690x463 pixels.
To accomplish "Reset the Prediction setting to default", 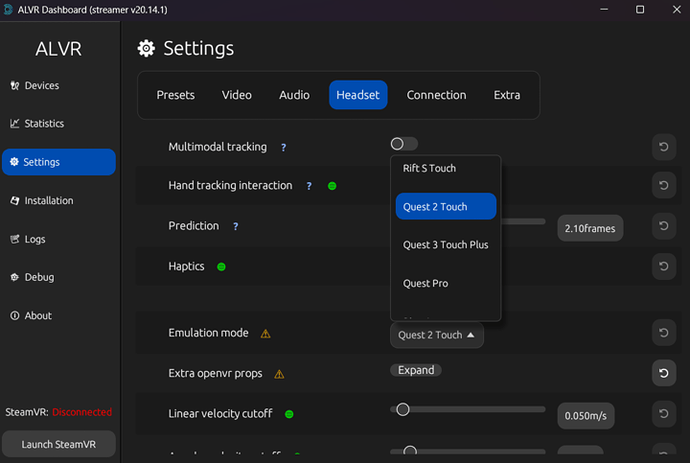I will [662, 227].
